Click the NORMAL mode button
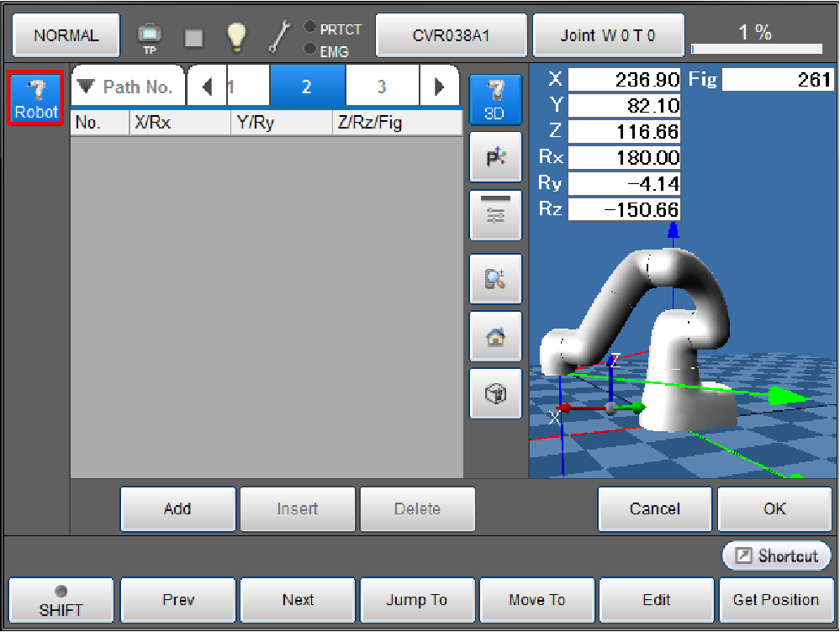Viewport: 840px width, 632px height. point(66,36)
